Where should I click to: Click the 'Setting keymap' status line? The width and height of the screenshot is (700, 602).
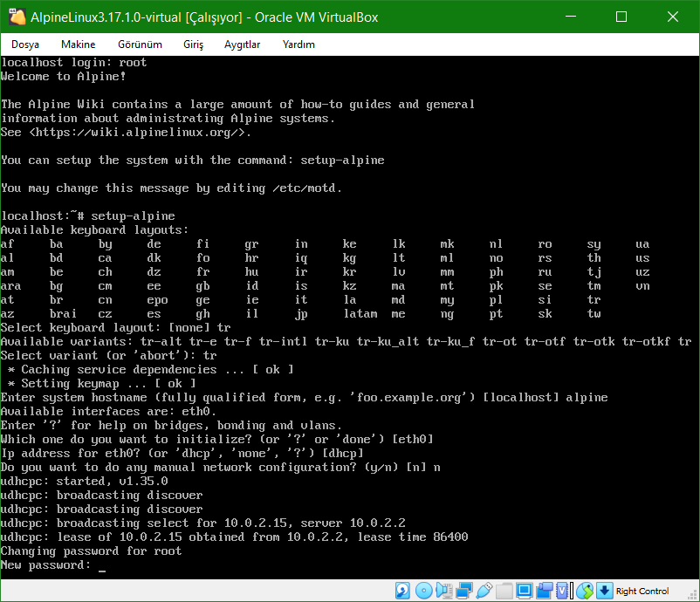coord(102,383)
